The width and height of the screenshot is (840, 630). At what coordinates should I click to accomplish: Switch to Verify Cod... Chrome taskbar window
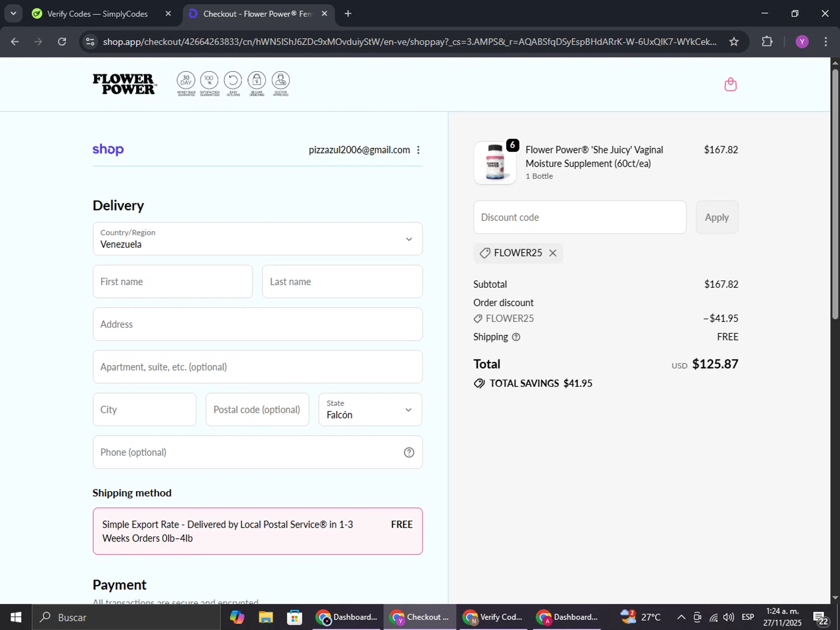point(493,617)
